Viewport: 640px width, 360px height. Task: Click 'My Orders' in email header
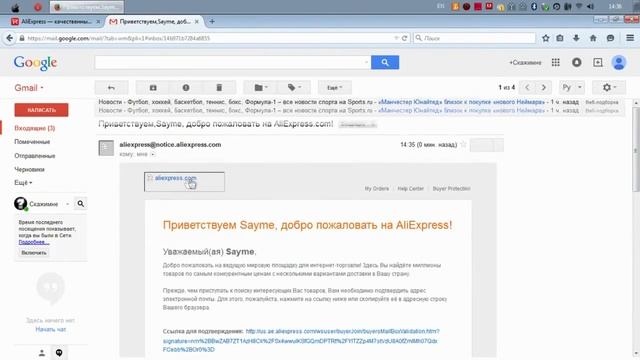(377, 189)
